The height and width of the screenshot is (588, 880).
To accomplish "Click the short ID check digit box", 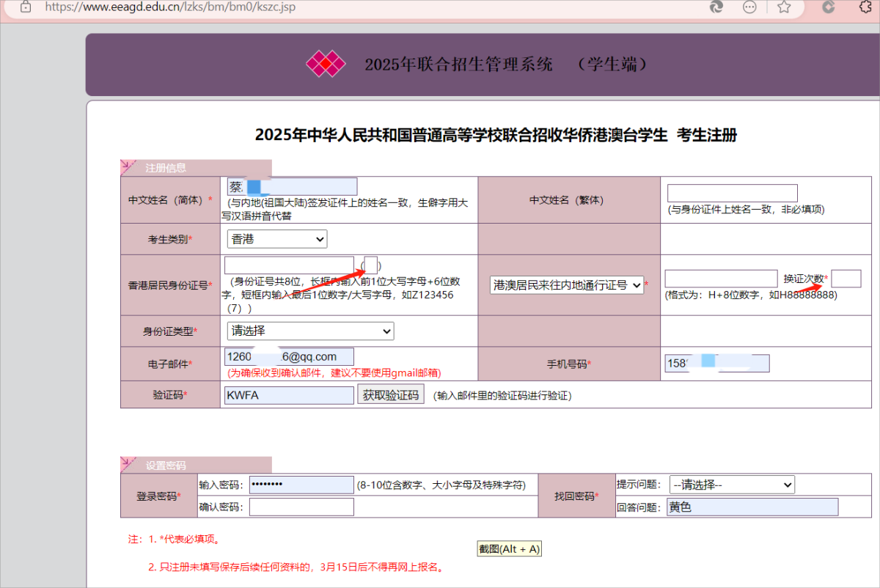I will point(371,265).
